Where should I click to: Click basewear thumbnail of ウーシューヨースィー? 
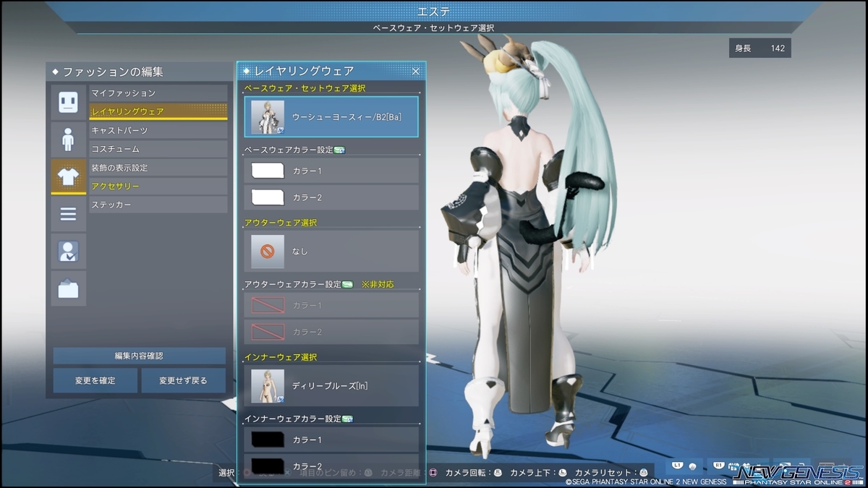268,117
